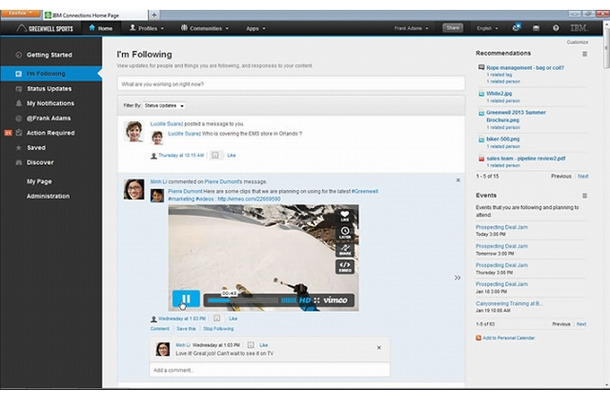Like the Wednesday video post
The image size is (610, 400).
233,319
